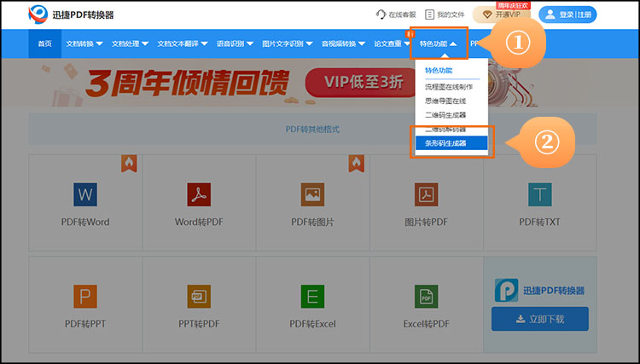
Task: Click the Word转PDF icon
Action: [199, 194]
